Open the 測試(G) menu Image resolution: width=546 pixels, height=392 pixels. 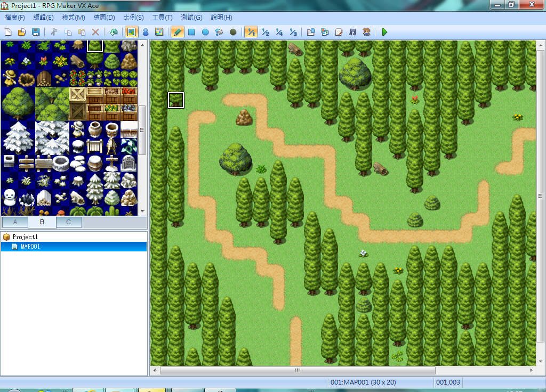pyautogui.click(x=191, y=18)
